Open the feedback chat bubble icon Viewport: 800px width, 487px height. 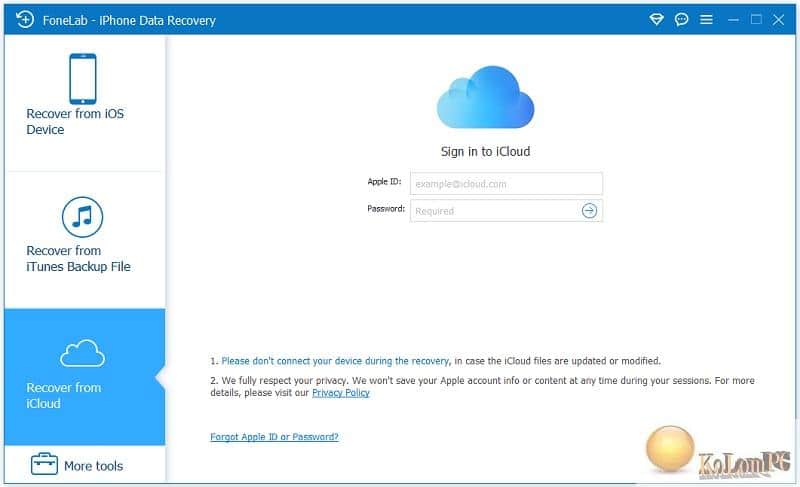coord(681,20)
